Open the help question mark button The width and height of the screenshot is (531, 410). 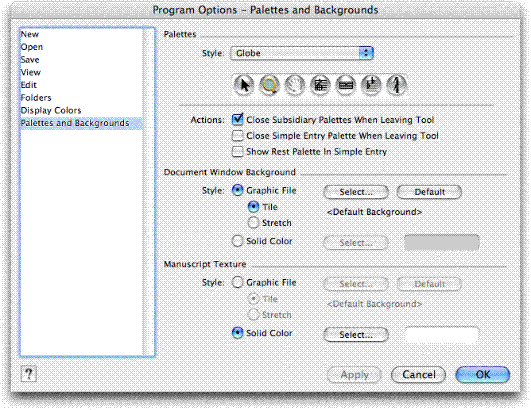tap(28, 374)
